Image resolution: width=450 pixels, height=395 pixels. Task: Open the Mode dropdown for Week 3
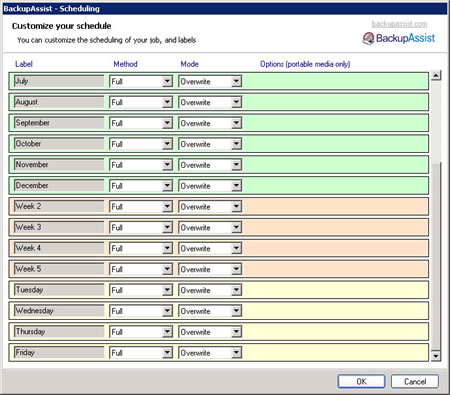[x=210, y=228]
